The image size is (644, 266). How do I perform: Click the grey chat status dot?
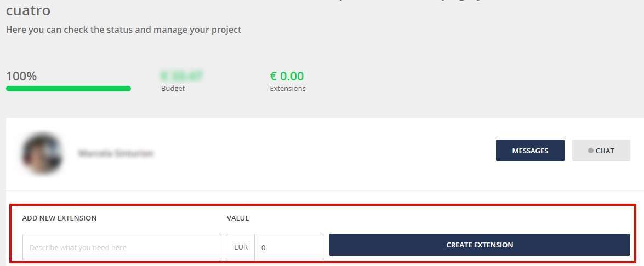click(x=590, y=151)
